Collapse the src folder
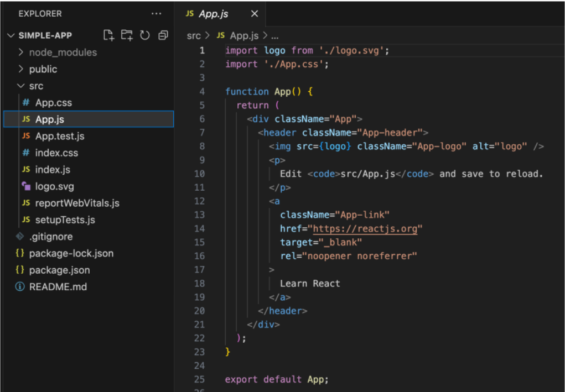 pyautogui.click(x=36, y=86)
